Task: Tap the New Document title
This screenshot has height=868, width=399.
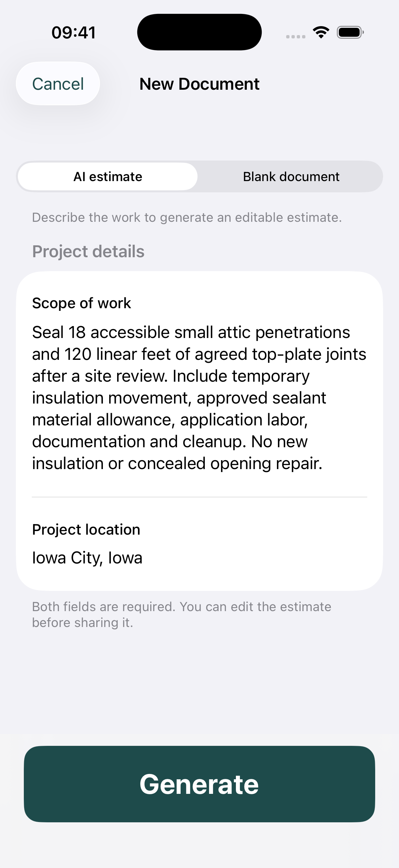Action: coord(199,84)
